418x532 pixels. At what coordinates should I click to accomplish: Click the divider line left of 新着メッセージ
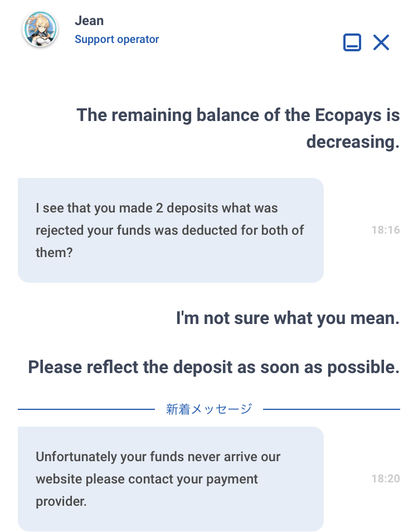tap(86, 409)
